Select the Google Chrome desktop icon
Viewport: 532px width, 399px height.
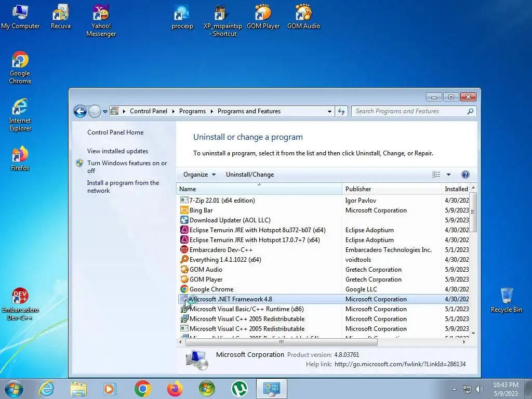(20, 68)
